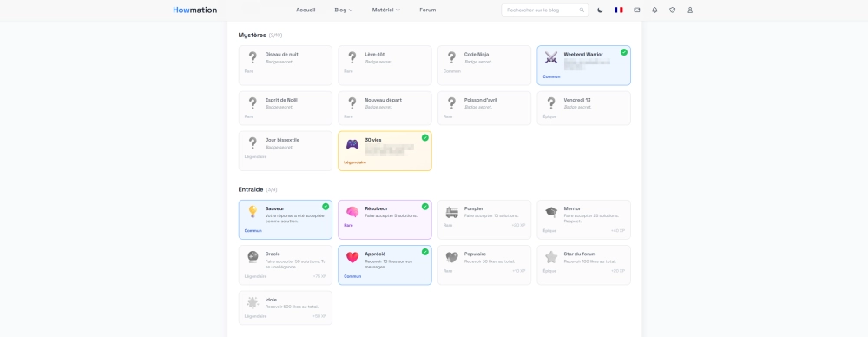Select the Vendredi 13 badge title
This screenshot has height=337, width=868.
[x=577, y=100]
